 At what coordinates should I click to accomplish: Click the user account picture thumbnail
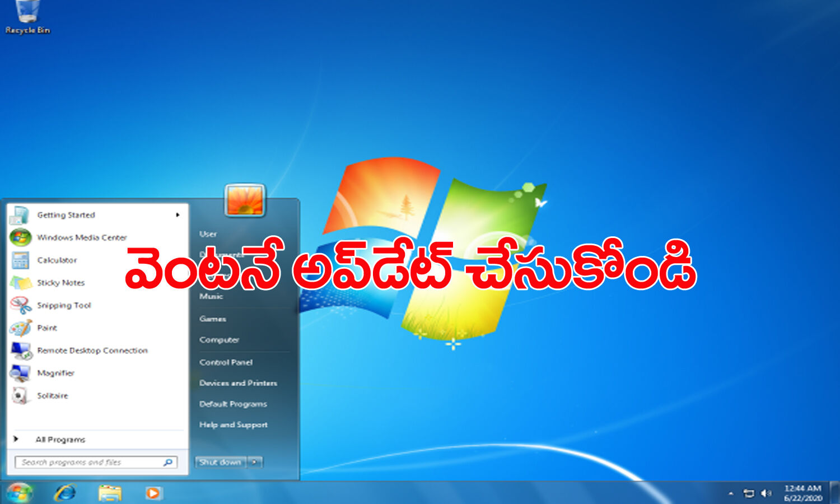click(245, 200)
